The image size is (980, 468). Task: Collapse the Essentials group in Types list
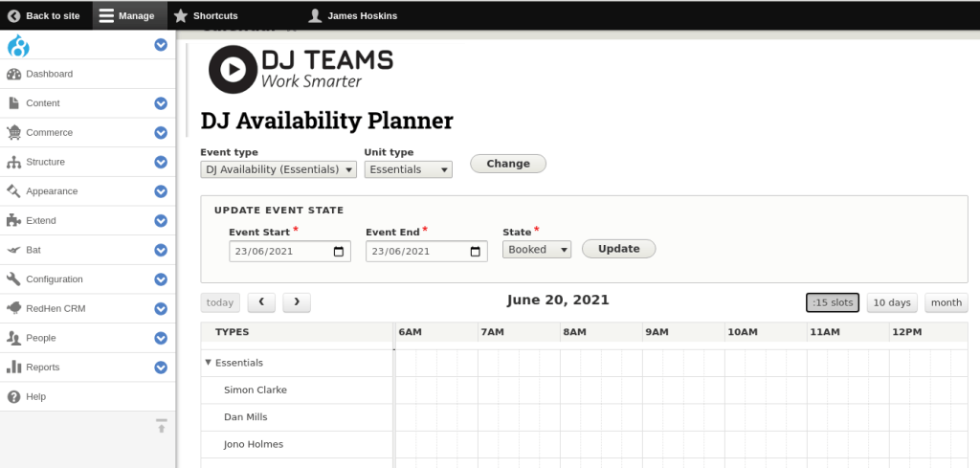point(209,363)
